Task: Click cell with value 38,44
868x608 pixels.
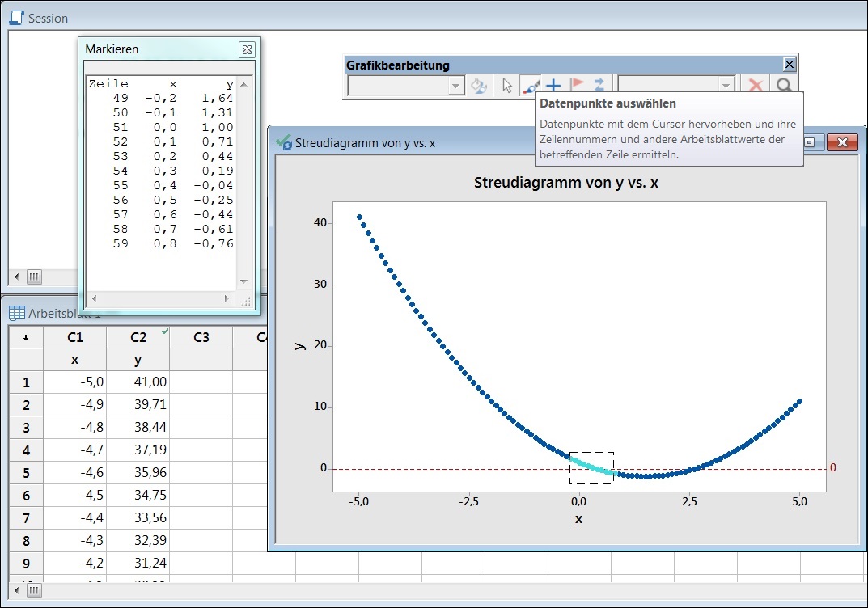Action: [x=138, y=428]
